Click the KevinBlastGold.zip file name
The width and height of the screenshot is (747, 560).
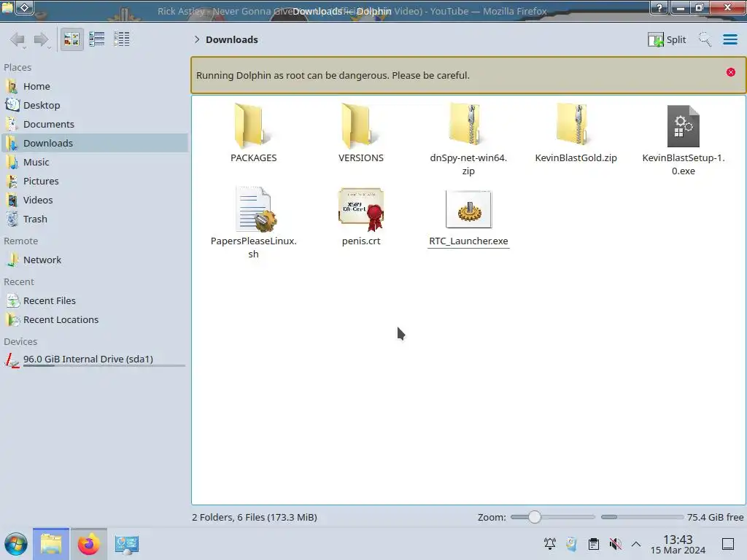pos(576,158)
